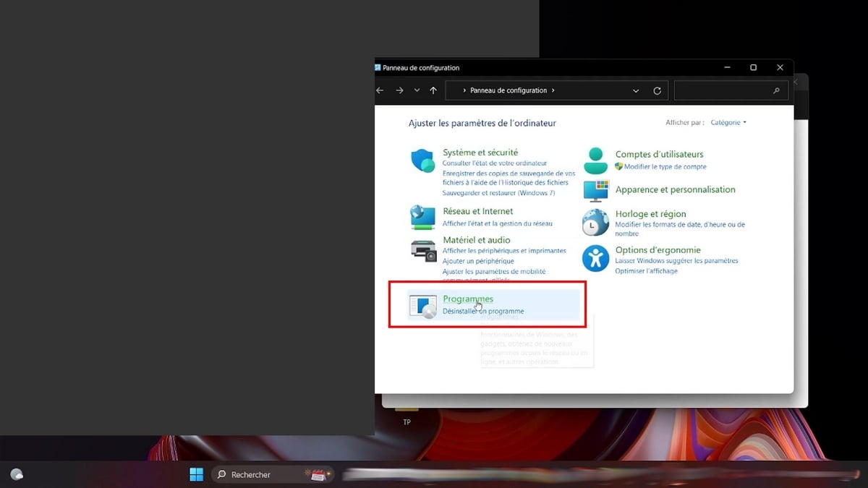This screenshot has width=868, height=488.
Task: Click the Matériel et audio printer icon
Action: pyautogui.click(x=422, y=250)
